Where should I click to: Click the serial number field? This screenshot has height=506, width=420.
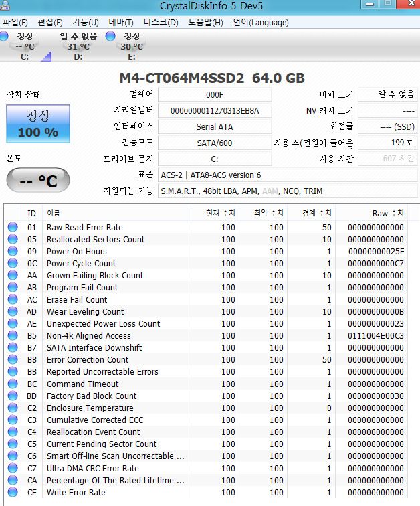click(x=215, y=111)
